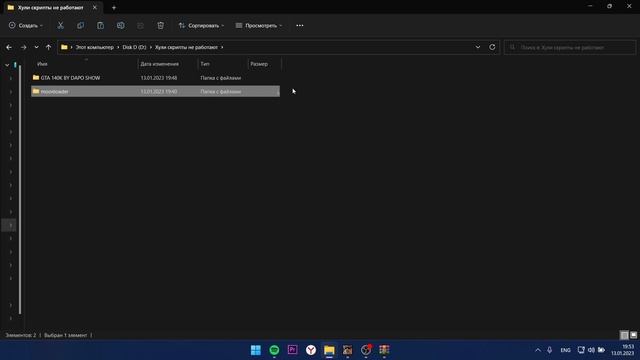
Task: Open the Сортировать (Sort) dropdown
Action: (201, 25)
